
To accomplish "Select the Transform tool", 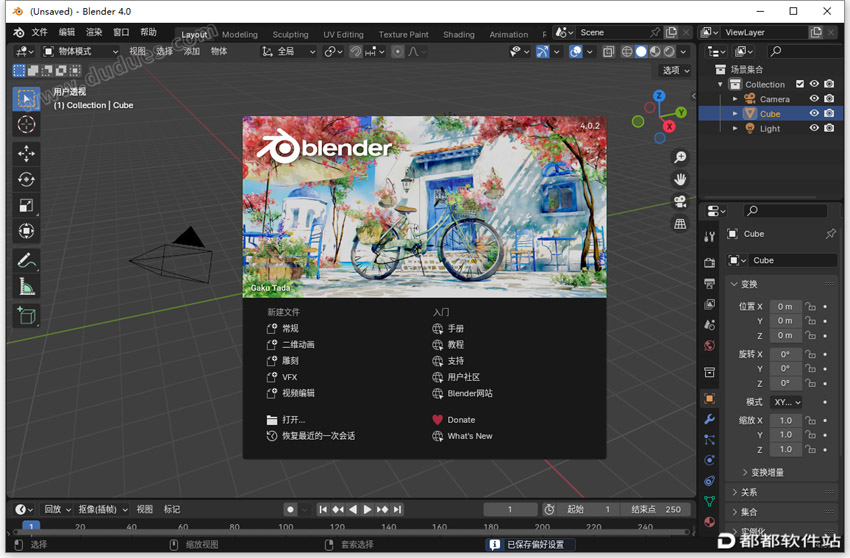I will (26, 231).
